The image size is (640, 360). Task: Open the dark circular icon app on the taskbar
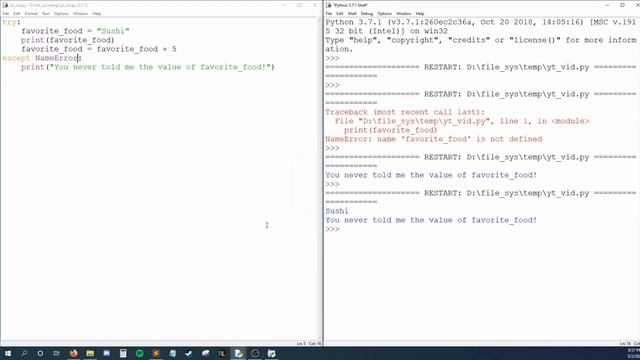pyautogui.click(x=255, y=353)
